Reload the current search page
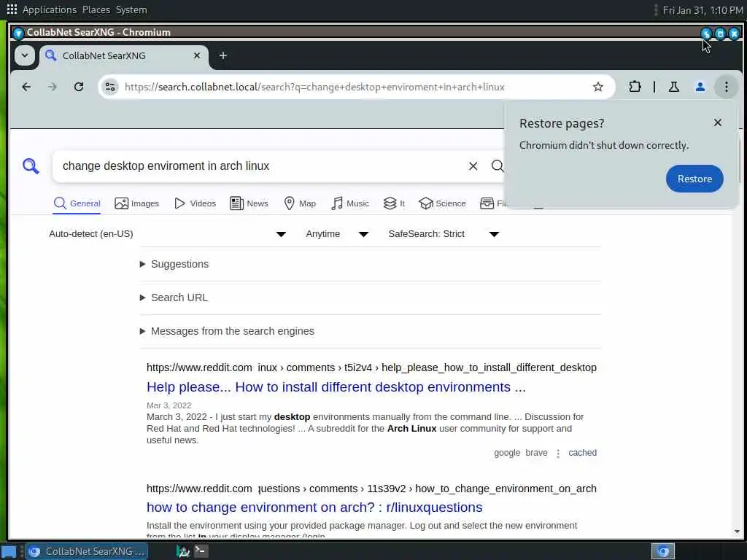 pos(79,87)
